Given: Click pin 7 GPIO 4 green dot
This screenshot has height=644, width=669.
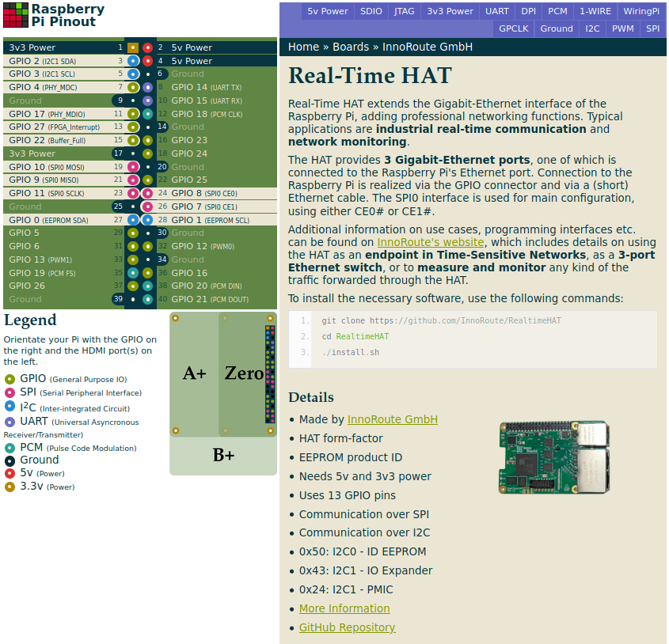Looking at the screenshot, I should 133,88.
